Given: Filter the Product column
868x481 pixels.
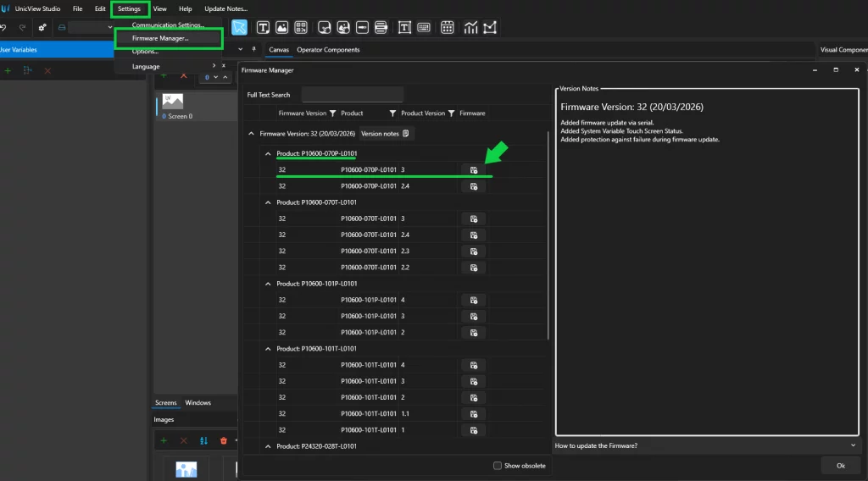Looking at the screenshot, I should tap(392, 113).
